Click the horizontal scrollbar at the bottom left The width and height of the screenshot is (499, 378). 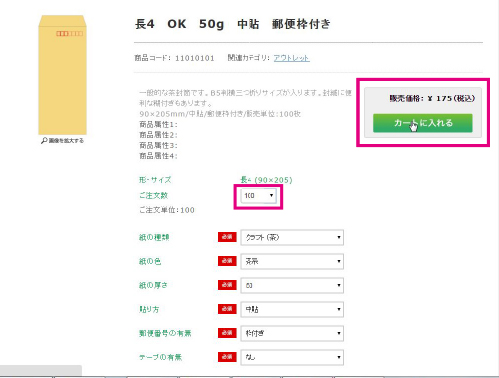[41, 370]
